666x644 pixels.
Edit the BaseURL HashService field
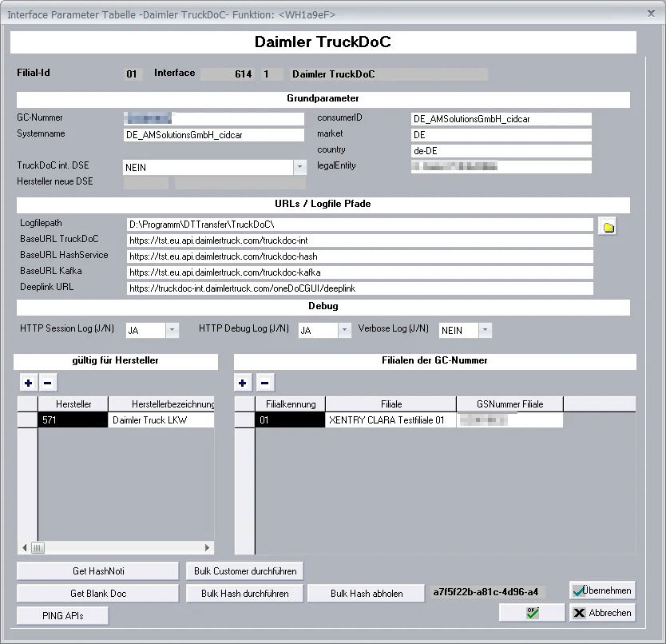[x=360, y=256]
